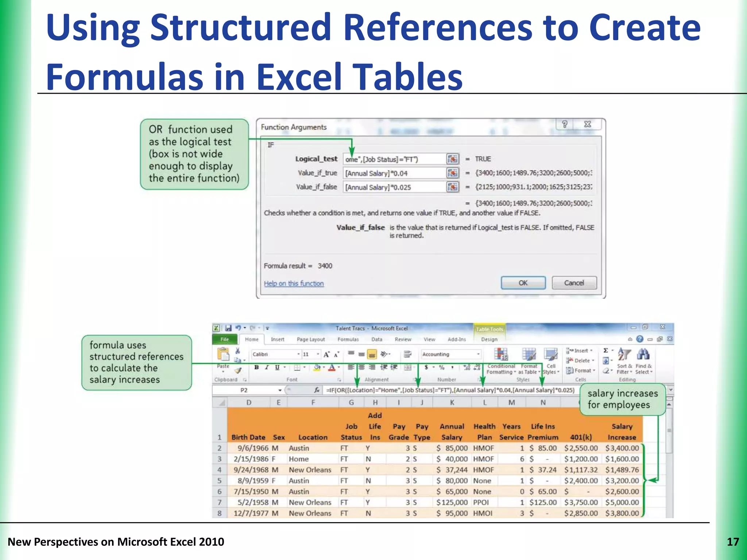The width and height of the screenshot is (747, 560).
Task: Click the Wrap Text icon
Action: click(408, 354)
